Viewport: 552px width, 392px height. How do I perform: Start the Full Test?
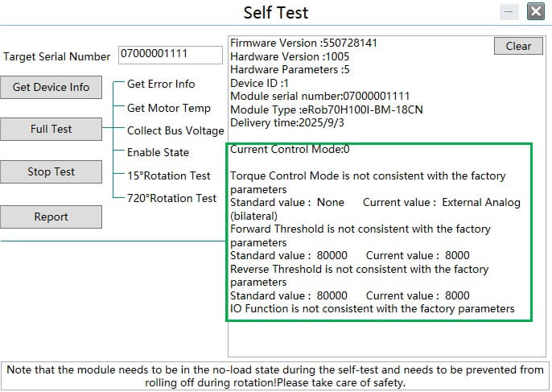(51, 129)
